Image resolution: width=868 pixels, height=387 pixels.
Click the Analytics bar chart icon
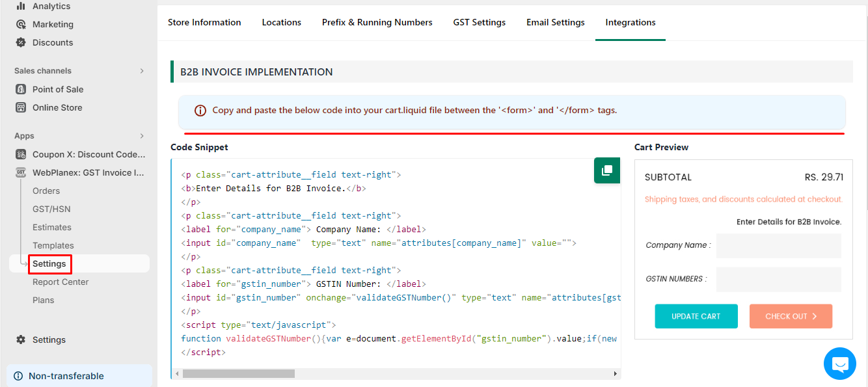(x=21, y=6)
